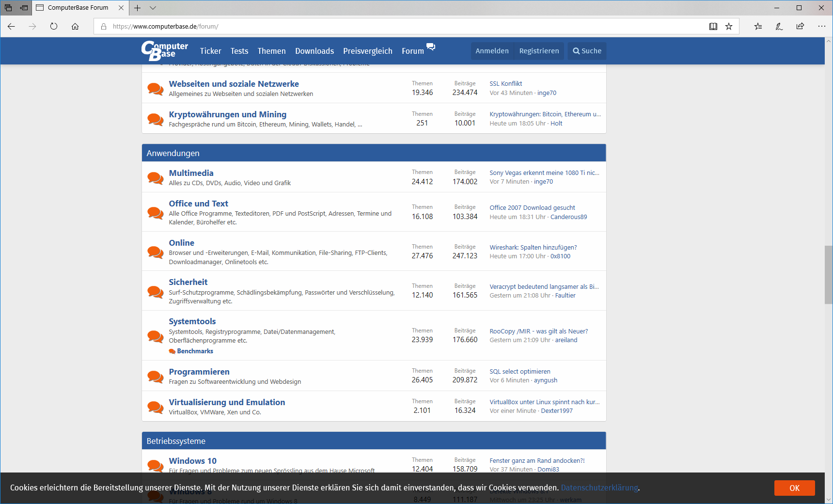Viewport: 833px width, 504px height.
Task: Click the vertical scrollbar thumb
Action: (828, 275)
